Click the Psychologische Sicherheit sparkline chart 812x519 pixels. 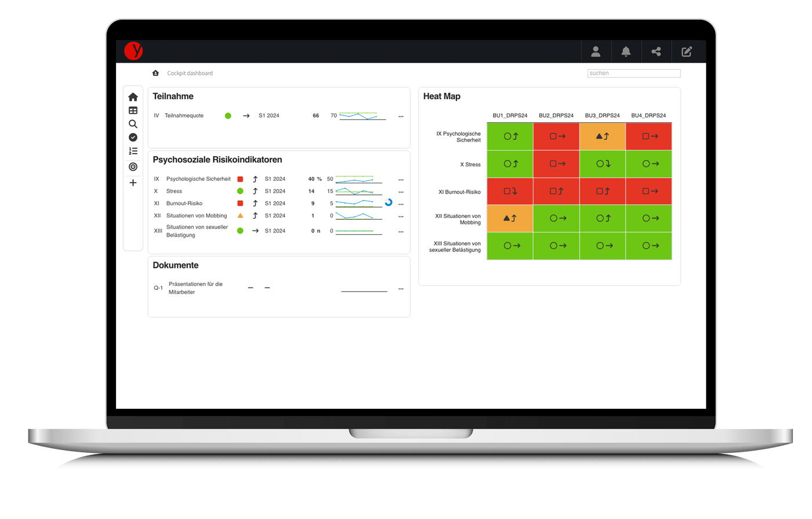(x=359, y=179)
